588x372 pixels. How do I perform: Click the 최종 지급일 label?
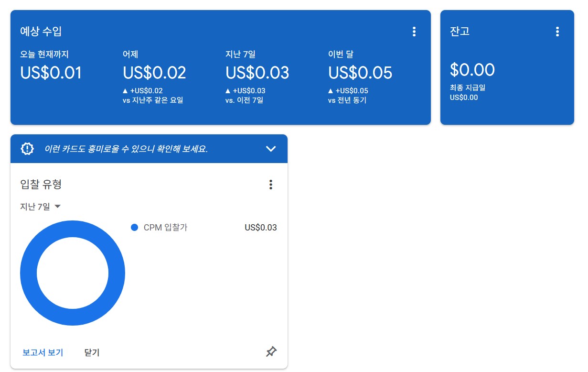pos(468,88)
